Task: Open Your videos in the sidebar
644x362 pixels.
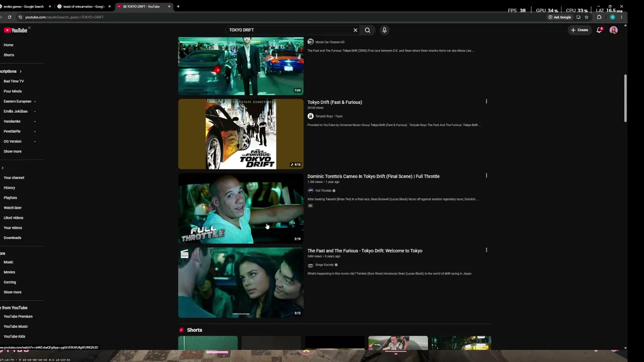Action: [x=13, y=228]
